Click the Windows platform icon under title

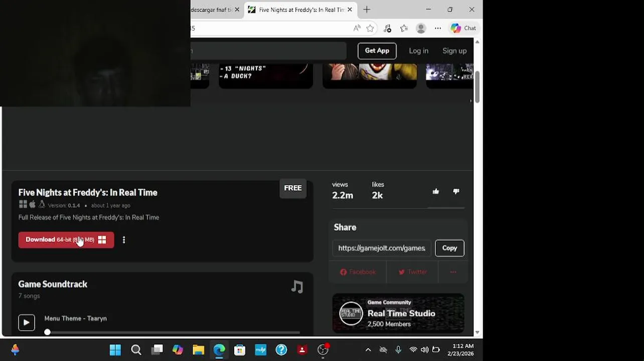pos(23,205)
